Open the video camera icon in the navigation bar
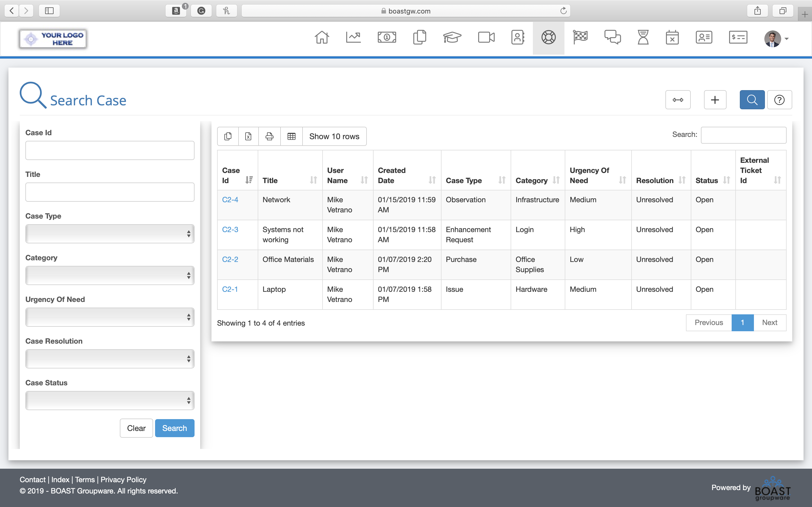 pos(486,37)
